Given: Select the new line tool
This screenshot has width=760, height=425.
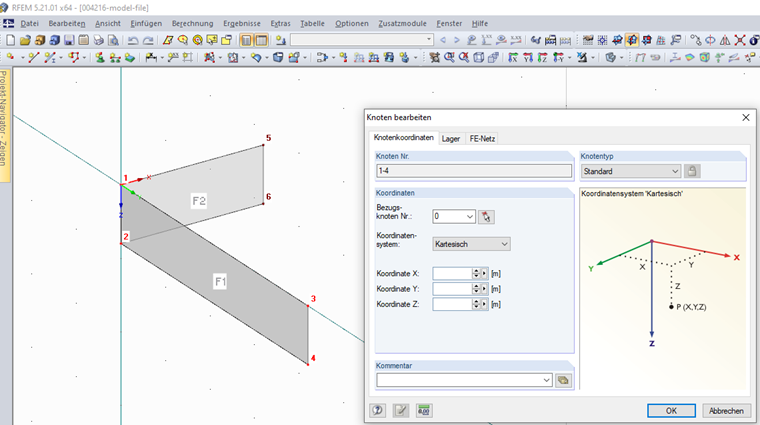Looking at the screenshot, I should [33, 57].
